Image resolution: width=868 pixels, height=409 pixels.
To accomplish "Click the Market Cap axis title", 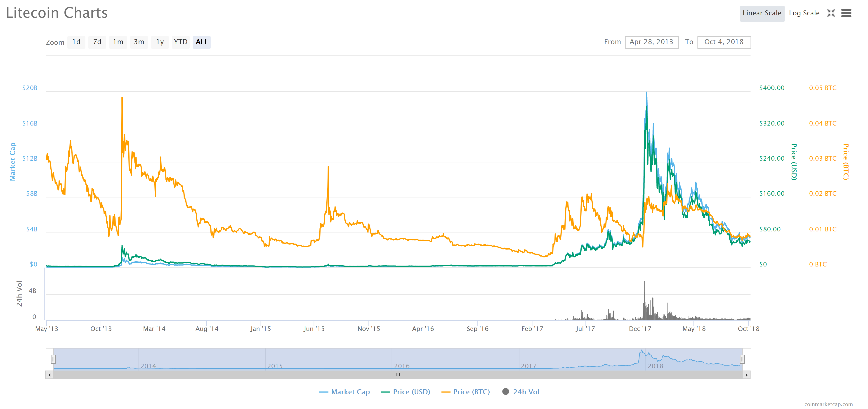I will [12, 162].
